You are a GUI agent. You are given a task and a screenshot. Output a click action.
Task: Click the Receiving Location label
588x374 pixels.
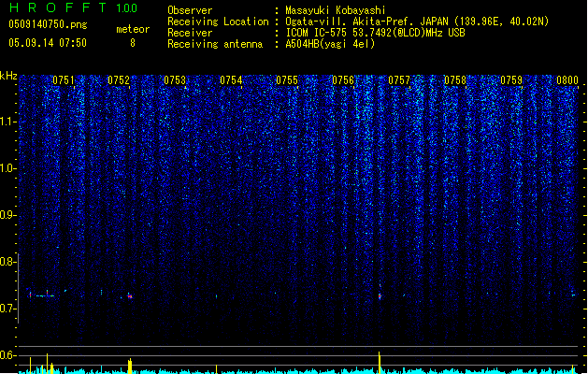click(x=218, y=22)
